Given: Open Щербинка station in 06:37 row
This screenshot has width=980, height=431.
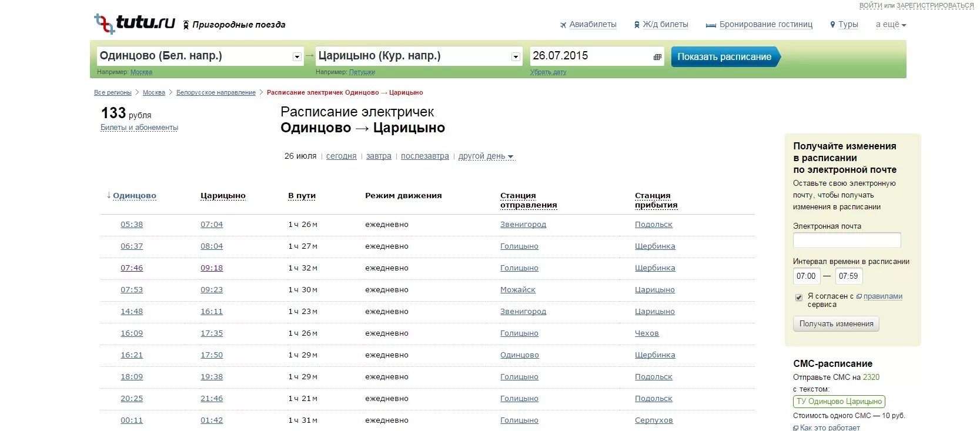Looking at the screenshot, I should click(x=655, y=246).
